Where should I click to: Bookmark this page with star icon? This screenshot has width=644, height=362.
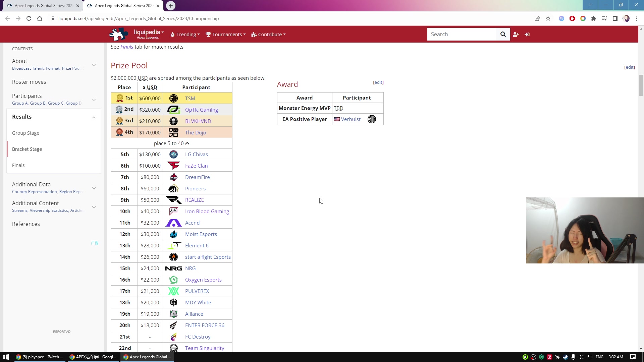(548, 19)
